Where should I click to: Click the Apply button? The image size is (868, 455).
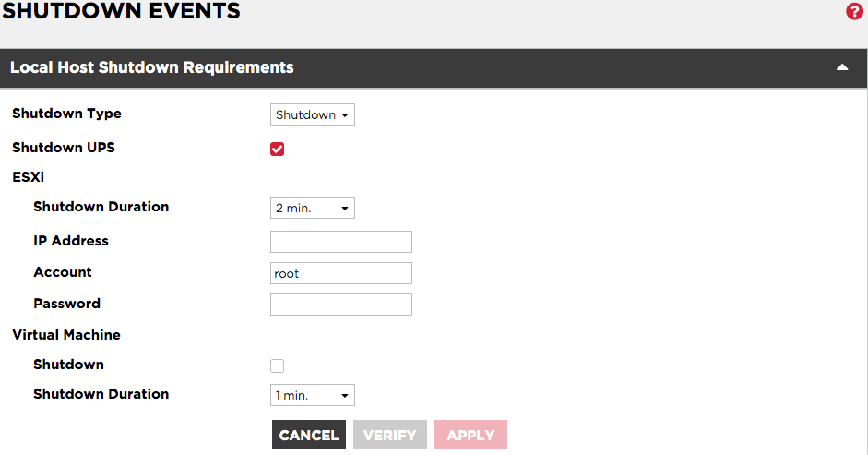coord(470,435)
